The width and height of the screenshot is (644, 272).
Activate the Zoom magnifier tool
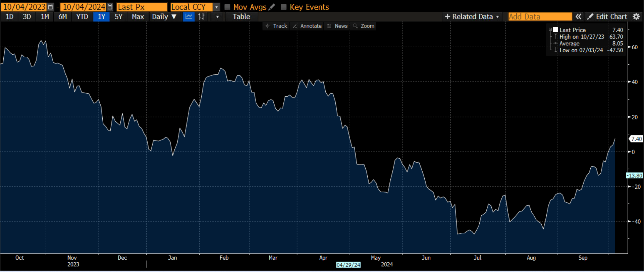(x=364, y=26)
